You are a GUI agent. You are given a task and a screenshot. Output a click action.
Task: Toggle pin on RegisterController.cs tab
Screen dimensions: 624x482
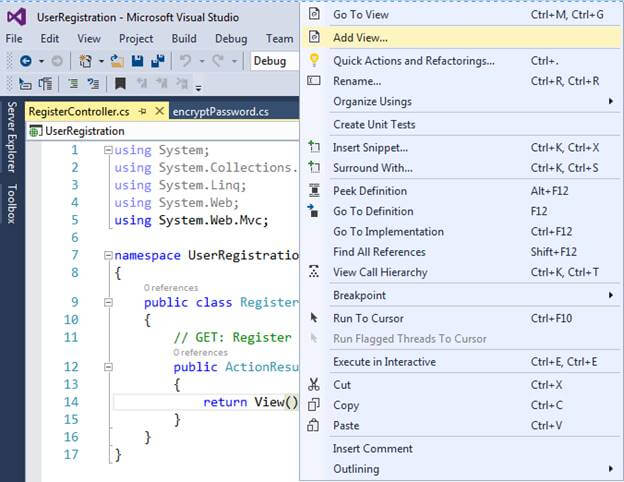(143, 112)
